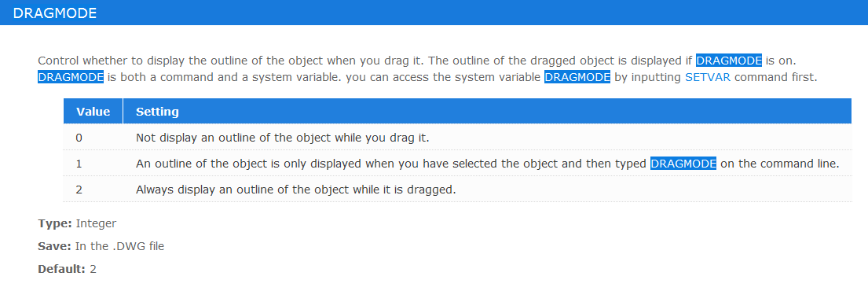This screenshot has width=868, height=291.
Task: Select the "In the .DWG file" text
Action: (119, 246)
